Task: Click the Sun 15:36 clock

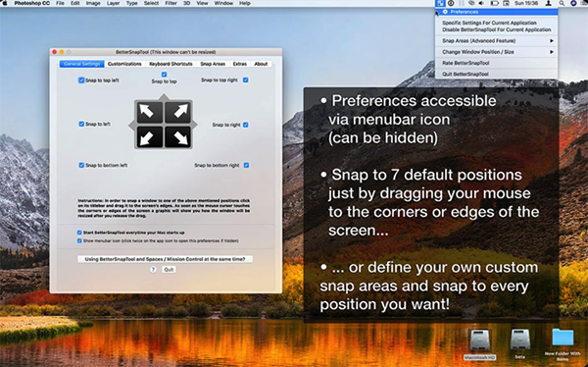Action: click(x=526, y=3)
